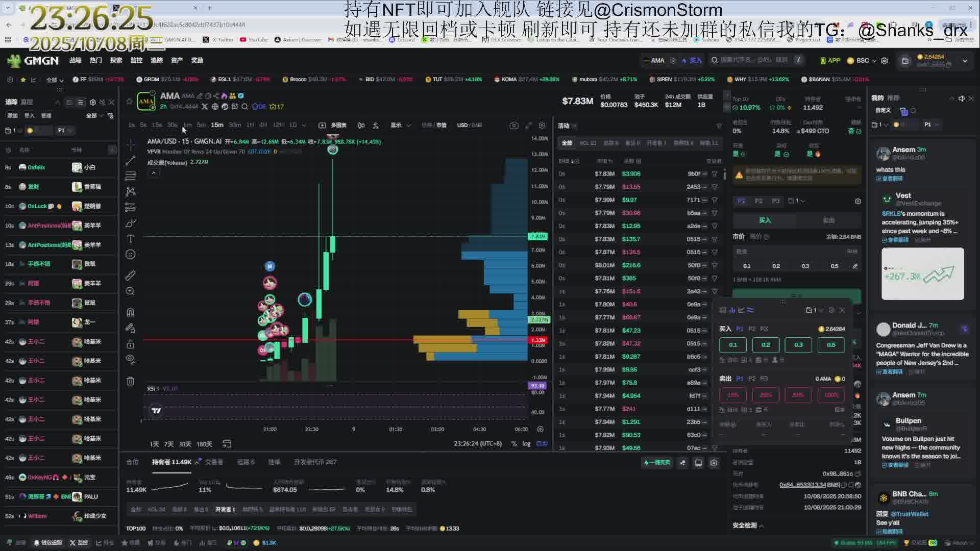Click the ruler measure tool

coord(131,275)
